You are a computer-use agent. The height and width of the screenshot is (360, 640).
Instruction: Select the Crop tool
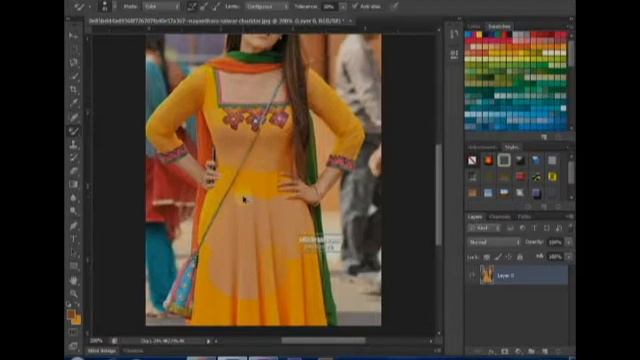coord(73,90)
